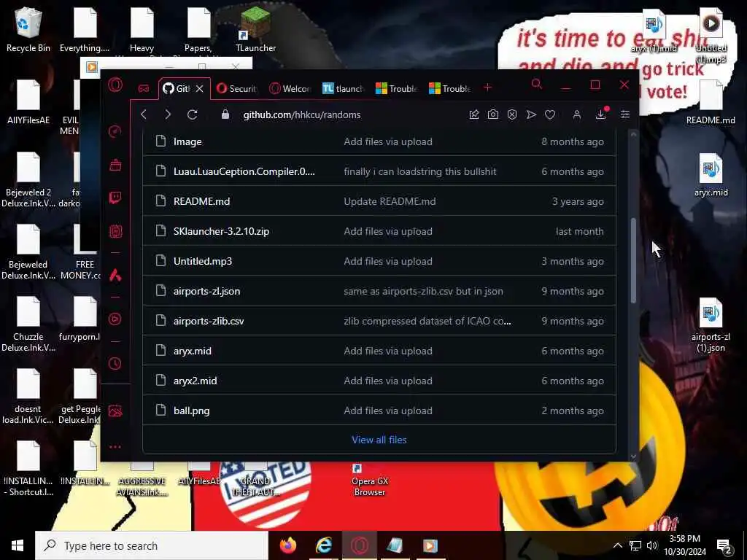
Task: Open the three-dots sidebar setup
Action: pos(115,447)
